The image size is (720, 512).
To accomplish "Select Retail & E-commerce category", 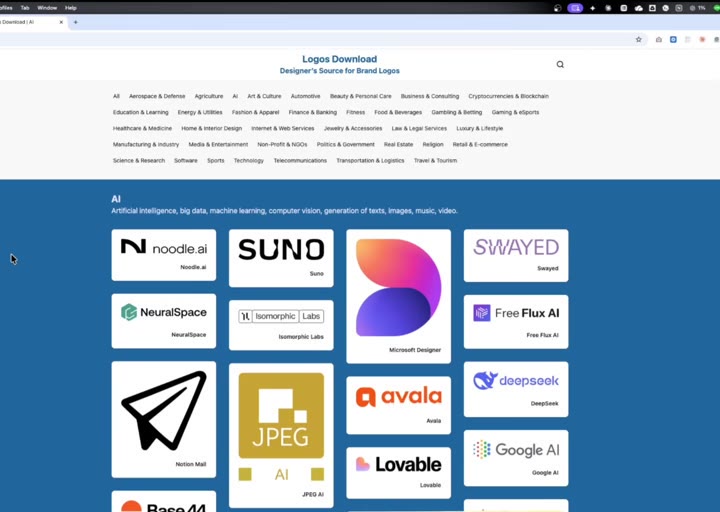I will (480, 145).
